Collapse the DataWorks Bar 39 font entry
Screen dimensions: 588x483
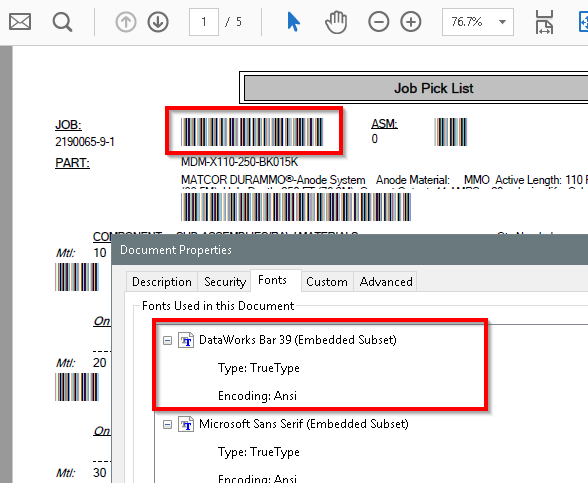167,340
